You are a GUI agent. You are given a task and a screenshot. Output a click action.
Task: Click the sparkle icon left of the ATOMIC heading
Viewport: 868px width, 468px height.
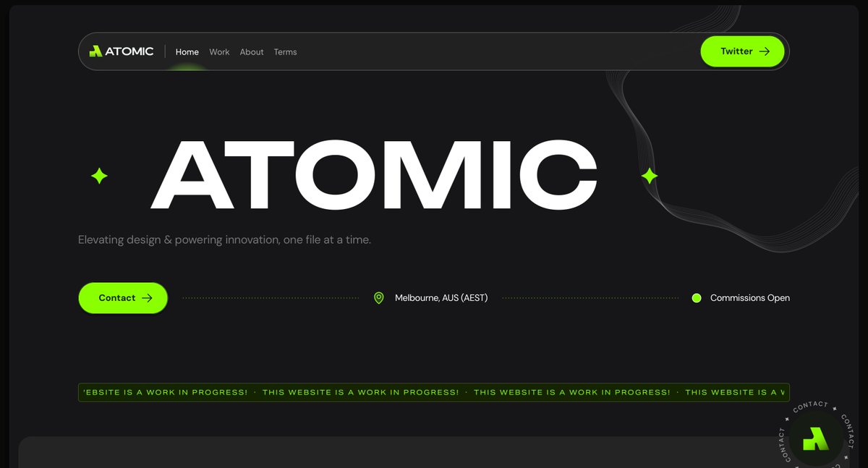pyautogui.click(x=98, y=175)
